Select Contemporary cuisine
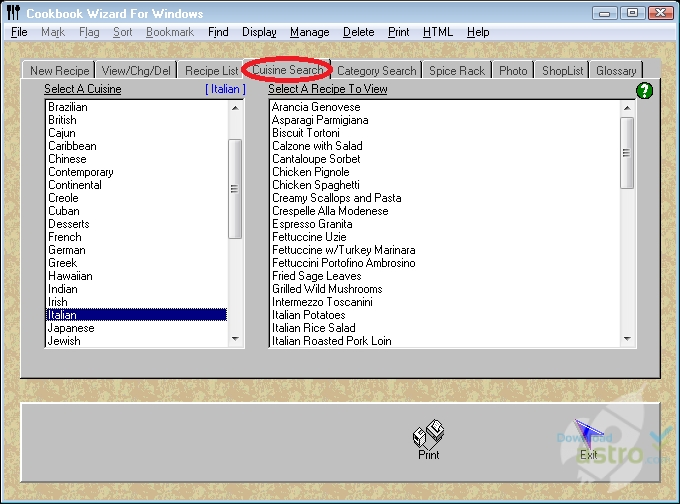Image resolution: width=680 pixels, height=504 pixels. 137,172
